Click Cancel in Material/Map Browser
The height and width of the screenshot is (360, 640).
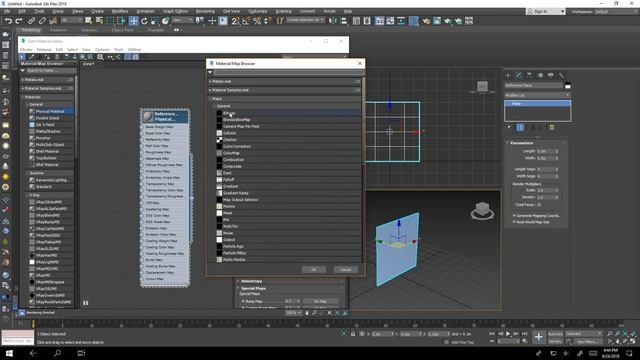click(345, 269)
